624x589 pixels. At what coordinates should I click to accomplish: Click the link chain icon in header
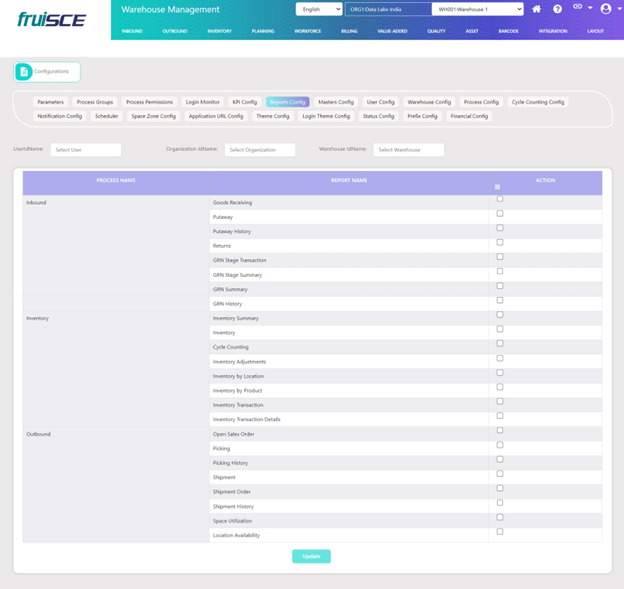pos(578,8)
